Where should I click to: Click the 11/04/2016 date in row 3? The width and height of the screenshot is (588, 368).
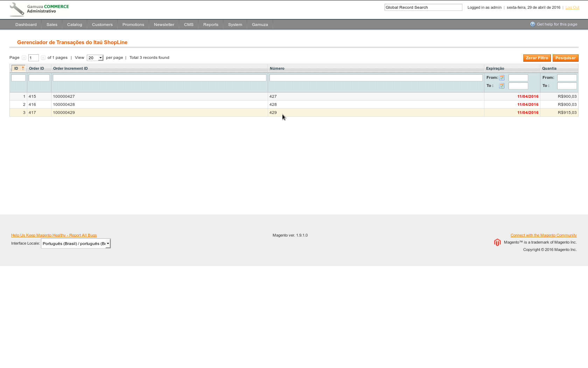[528, 113]
